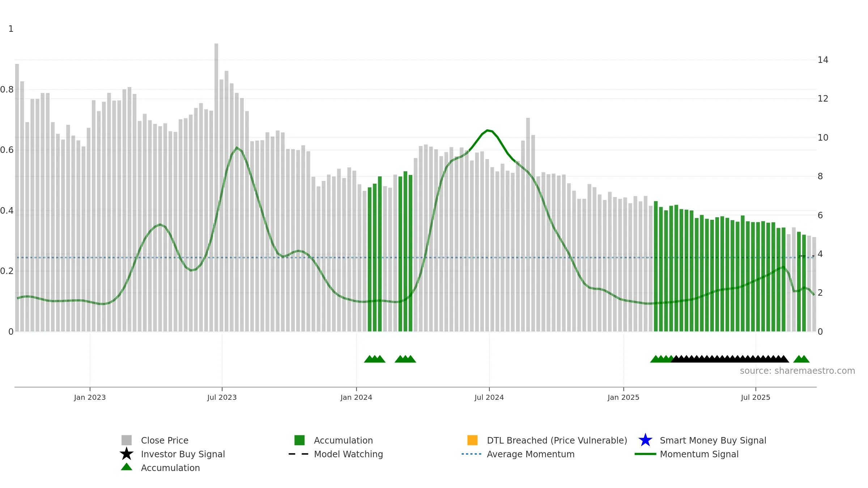The image size is (868, 488).
Task: Click the gray Close Price legend square
Action: coord(127,440)
